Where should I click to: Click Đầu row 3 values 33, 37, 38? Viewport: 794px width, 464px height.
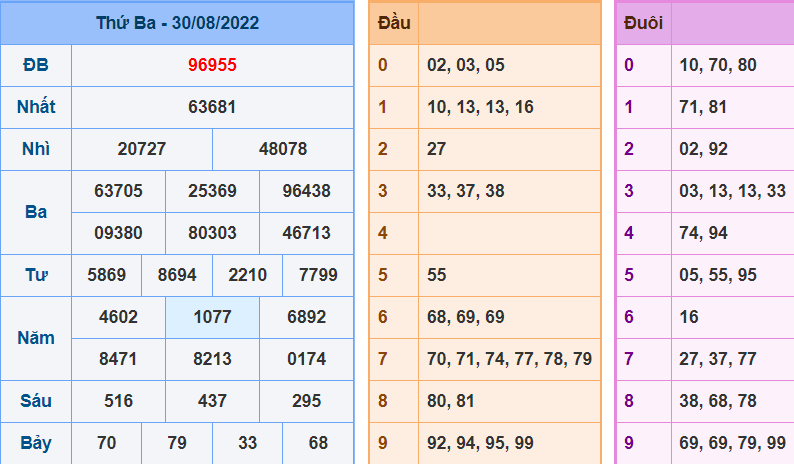click(x=466, y=191)
